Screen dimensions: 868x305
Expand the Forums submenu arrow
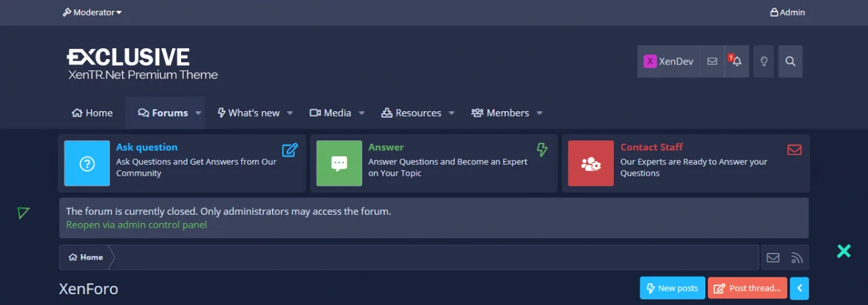click(199, 113)
